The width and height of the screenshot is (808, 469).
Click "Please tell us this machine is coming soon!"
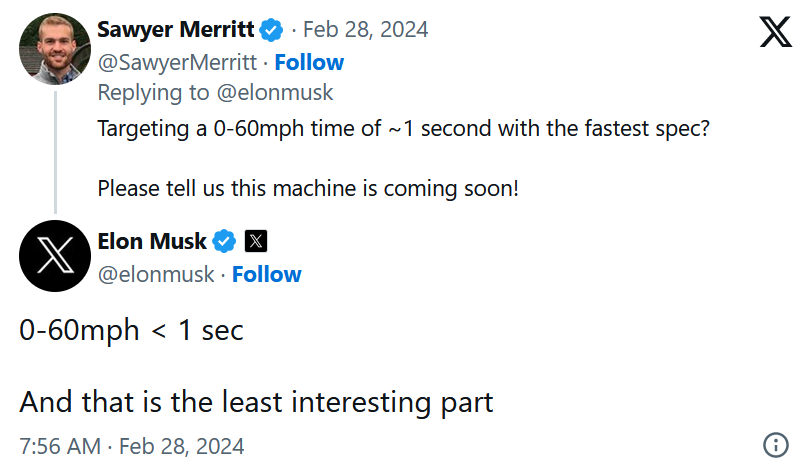pos(308,188)
